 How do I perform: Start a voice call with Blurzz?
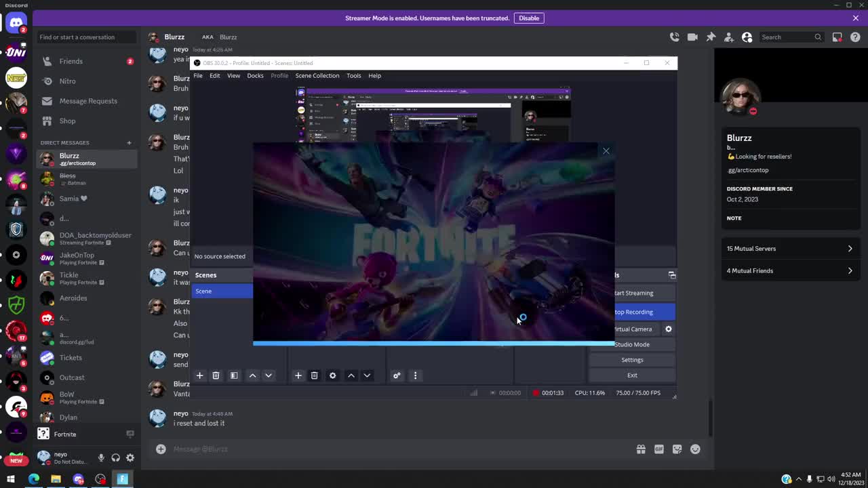pyautogui.click(x=674, y=37)
